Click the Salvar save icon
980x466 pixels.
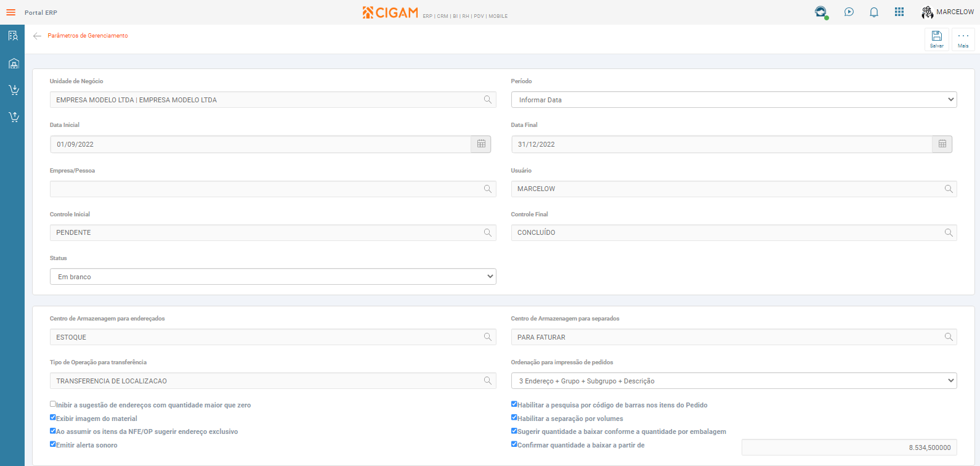(x=936, y=39)
